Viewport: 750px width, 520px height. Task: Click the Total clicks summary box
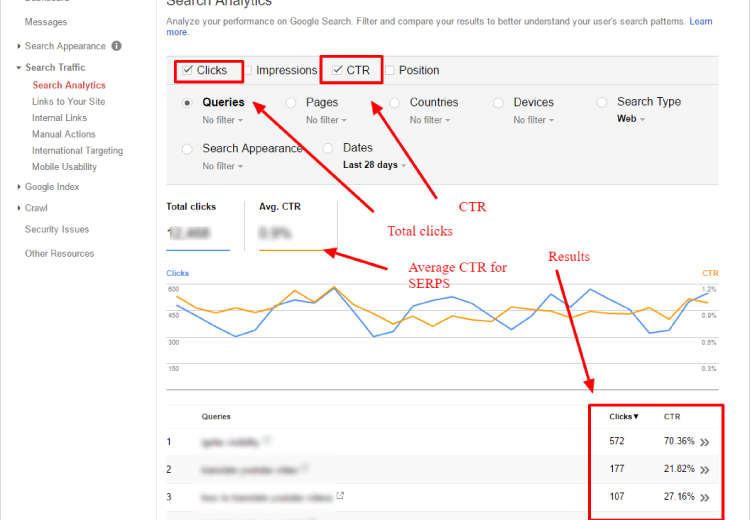tap(198, 225)
